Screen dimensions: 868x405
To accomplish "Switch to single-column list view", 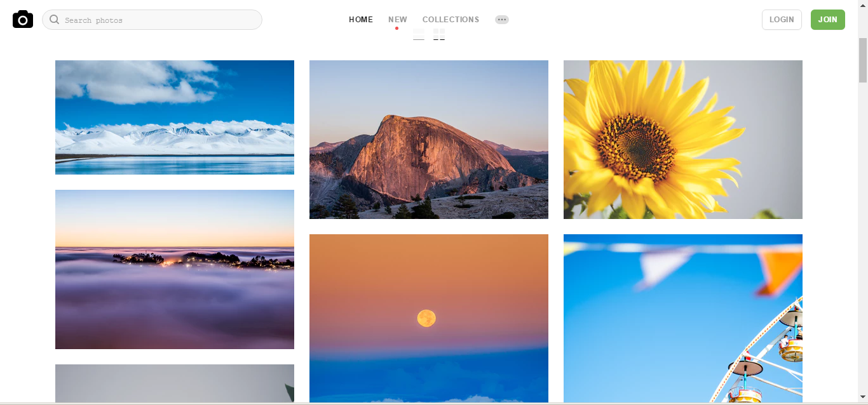I will (x=419, y=34).
